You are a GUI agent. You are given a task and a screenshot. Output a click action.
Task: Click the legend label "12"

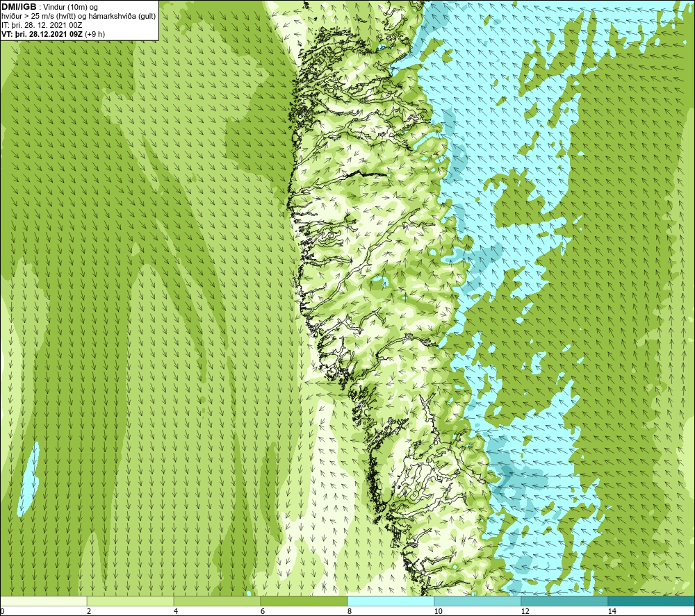pyautogui.click(x=525, y=611)
